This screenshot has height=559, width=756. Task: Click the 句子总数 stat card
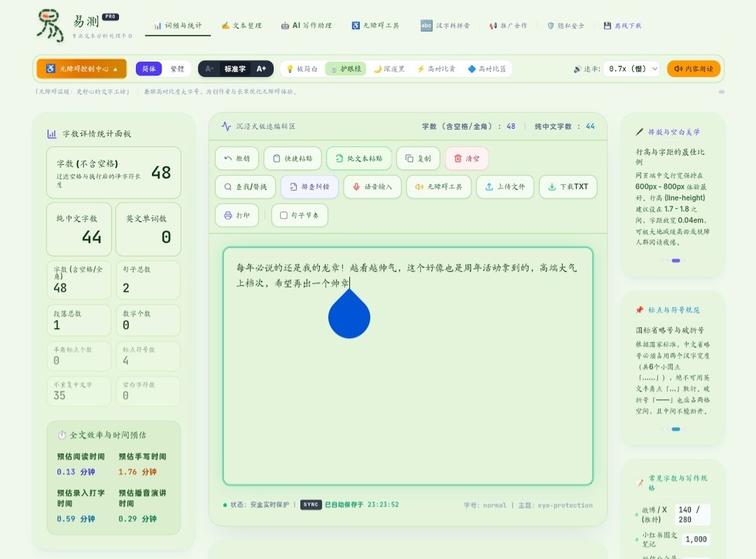pyautogui.click(x=148, y=280)
